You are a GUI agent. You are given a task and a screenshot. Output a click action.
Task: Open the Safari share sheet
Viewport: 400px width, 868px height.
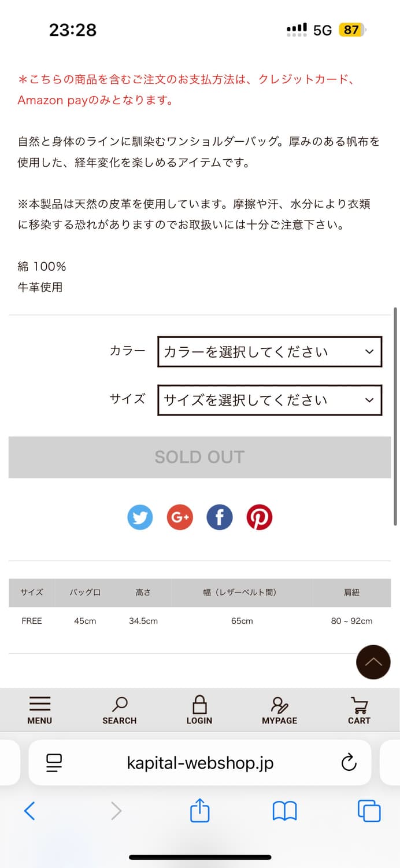[x=200, y=810]
